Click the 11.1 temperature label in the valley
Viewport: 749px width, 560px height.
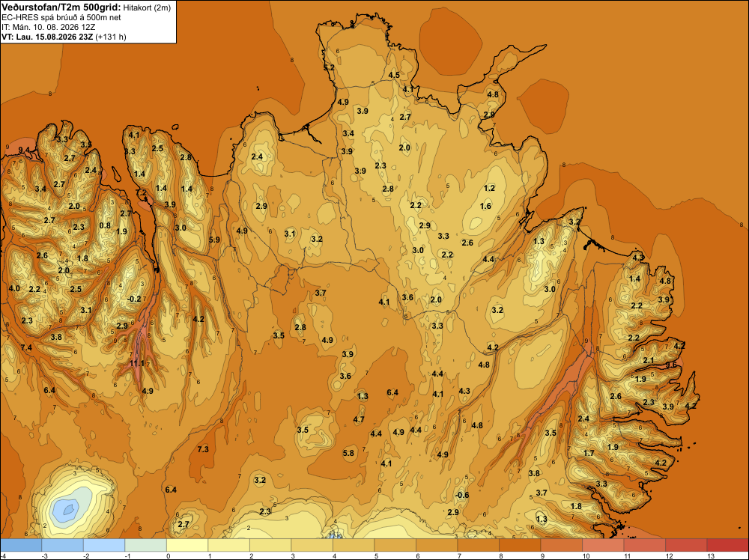tap(136, 363)
